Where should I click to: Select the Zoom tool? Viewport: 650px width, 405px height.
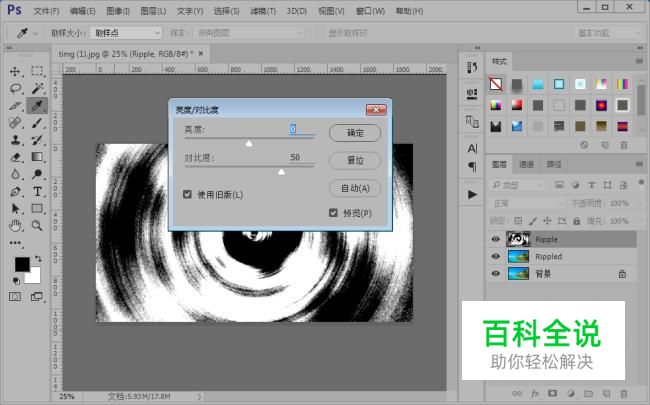37,226
